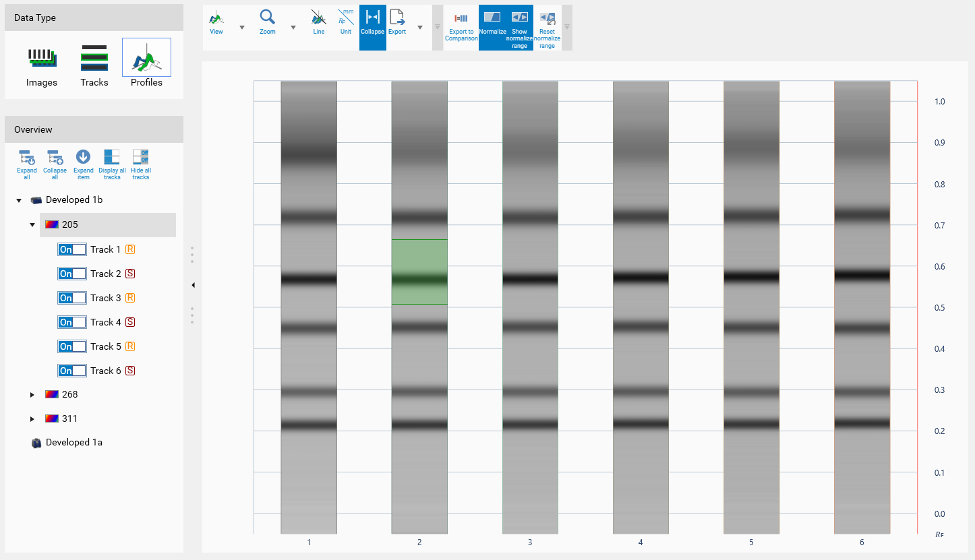
Task: Toggle the Track 4 On switch
Action: [x=72, y=322]
